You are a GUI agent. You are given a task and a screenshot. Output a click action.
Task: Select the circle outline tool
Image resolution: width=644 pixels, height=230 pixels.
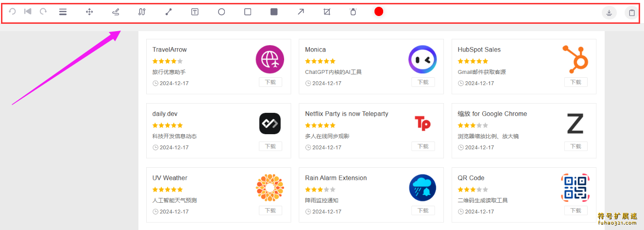221,12
